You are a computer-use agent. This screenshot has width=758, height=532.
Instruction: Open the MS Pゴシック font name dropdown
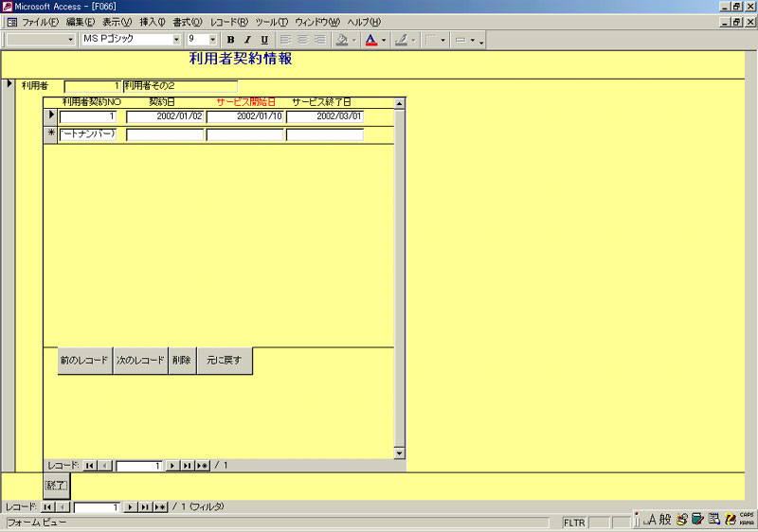click(x=176, y=40)
